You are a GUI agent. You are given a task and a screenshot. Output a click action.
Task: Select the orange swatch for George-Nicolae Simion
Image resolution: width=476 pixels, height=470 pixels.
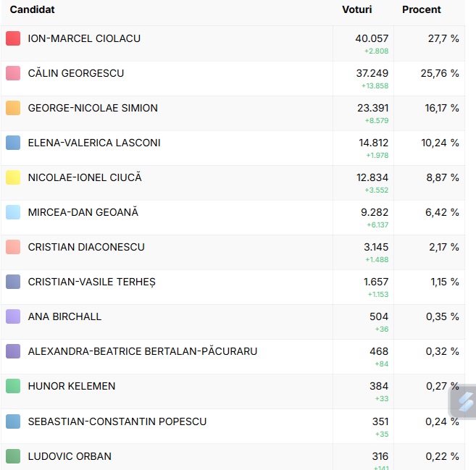13,108
